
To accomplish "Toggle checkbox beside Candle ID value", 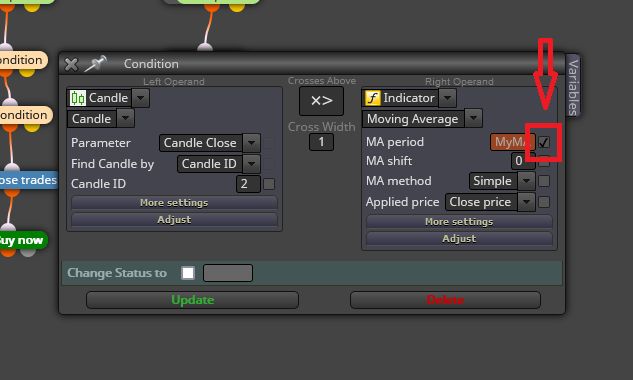I will point(269,184).
